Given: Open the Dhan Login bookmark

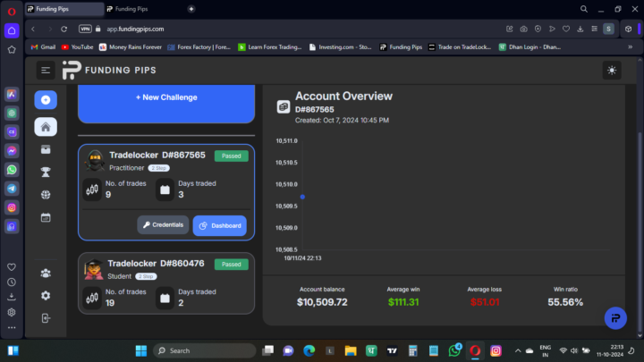Looking at the screenshot, I should pyautogui.click(x=530, y=47).
